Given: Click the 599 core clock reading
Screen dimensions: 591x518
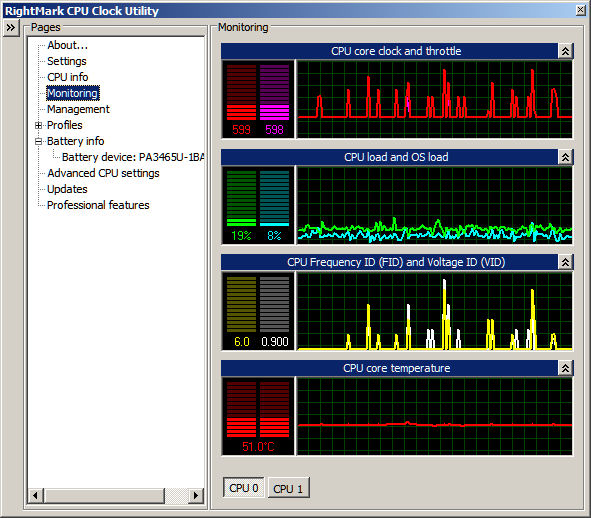Looking at the screenshot, I should coord(241,130).
